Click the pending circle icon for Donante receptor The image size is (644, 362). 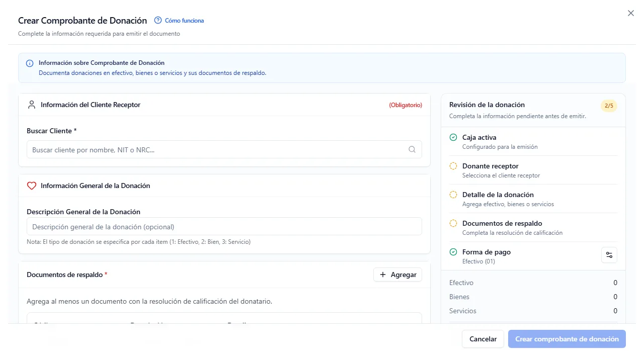pos(453,166)
